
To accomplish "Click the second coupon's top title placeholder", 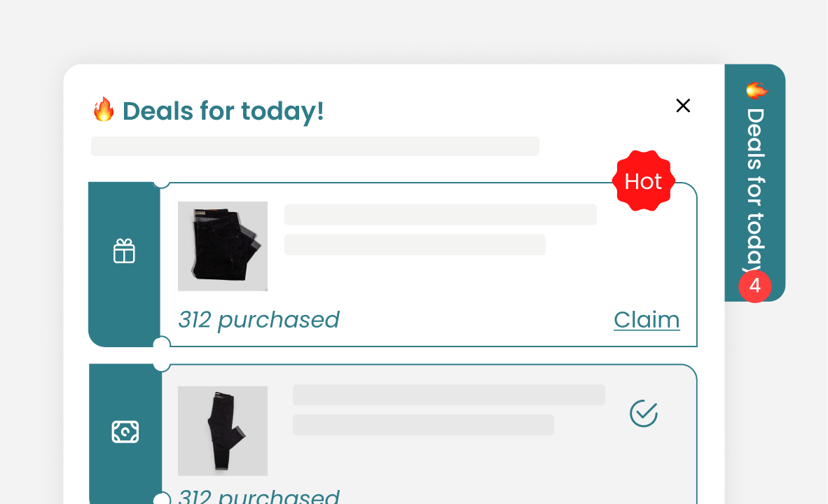I will click(x=448, y=395).
